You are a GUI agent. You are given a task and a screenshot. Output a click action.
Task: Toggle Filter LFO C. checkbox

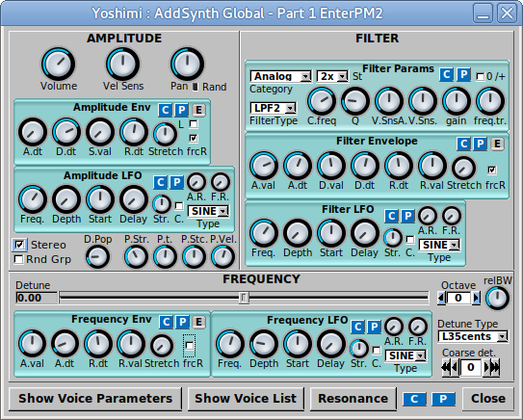point(410,240)
